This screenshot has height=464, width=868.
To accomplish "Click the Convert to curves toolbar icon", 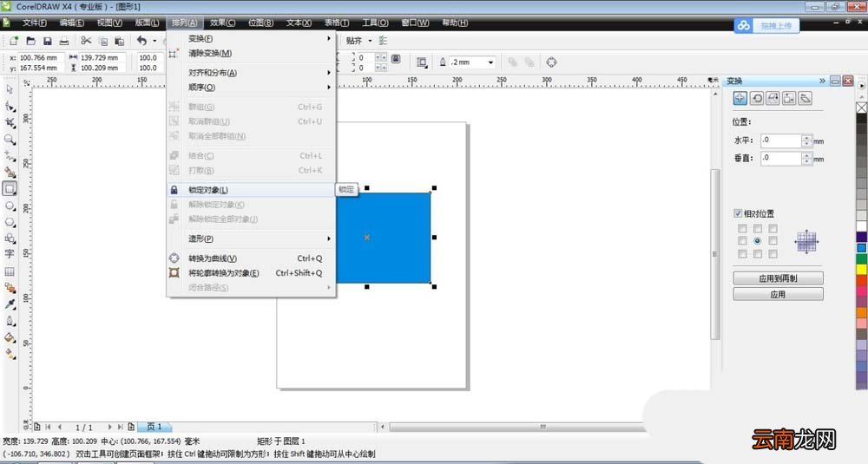I will pos(551,62).
